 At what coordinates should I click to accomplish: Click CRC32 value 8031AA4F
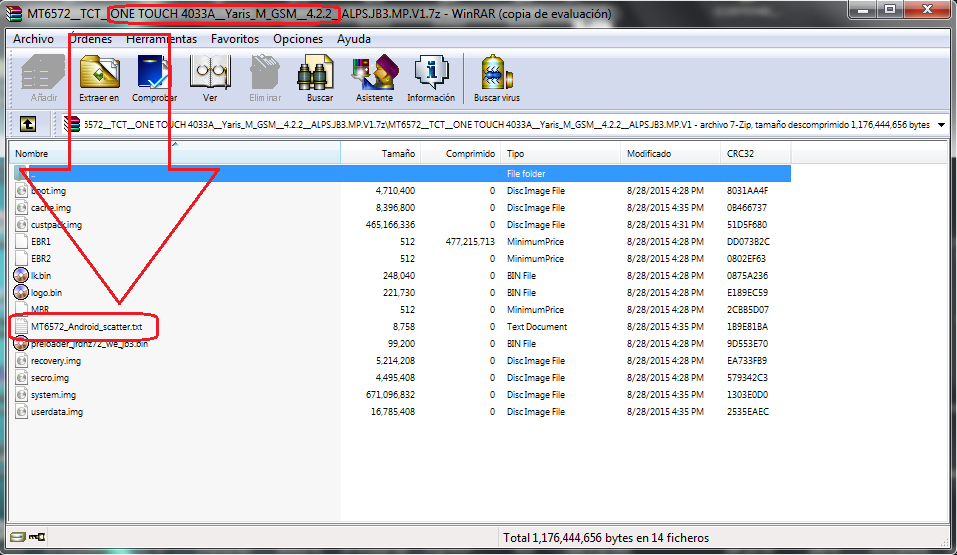(x=747, y=190)
